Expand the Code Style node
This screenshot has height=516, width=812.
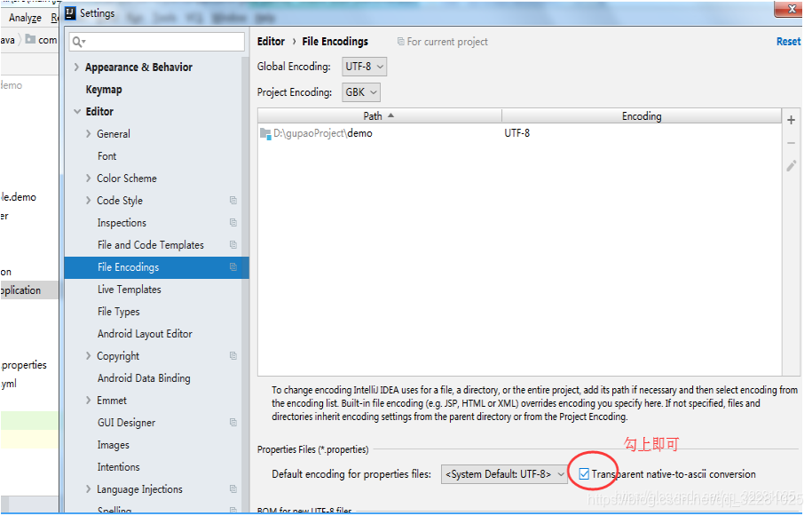pos(88,201)
